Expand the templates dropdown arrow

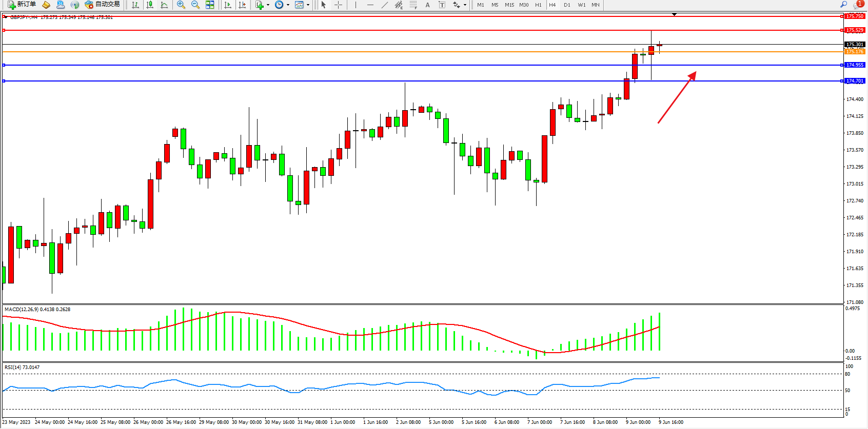(x=308, y=5)
